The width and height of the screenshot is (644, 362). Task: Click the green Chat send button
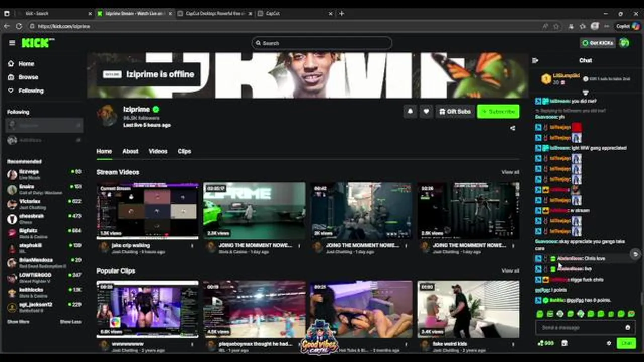click(x=626, y=343)
